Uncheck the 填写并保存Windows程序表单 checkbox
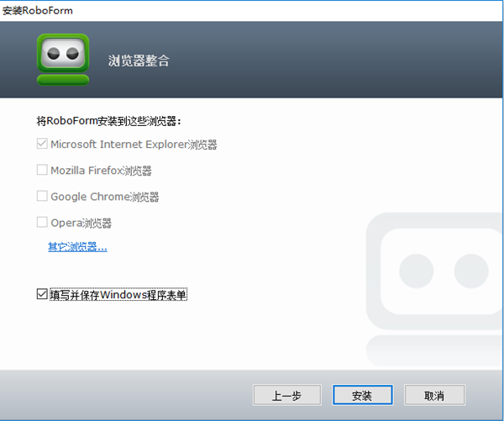Viewport: 504px width, 421px height. [42, 295]
